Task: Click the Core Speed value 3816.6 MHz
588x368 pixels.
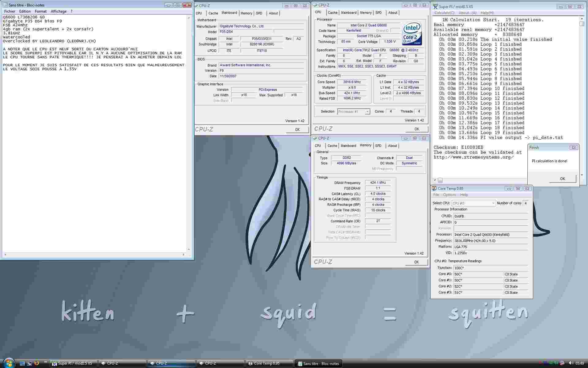Action: tap(352, 82)
